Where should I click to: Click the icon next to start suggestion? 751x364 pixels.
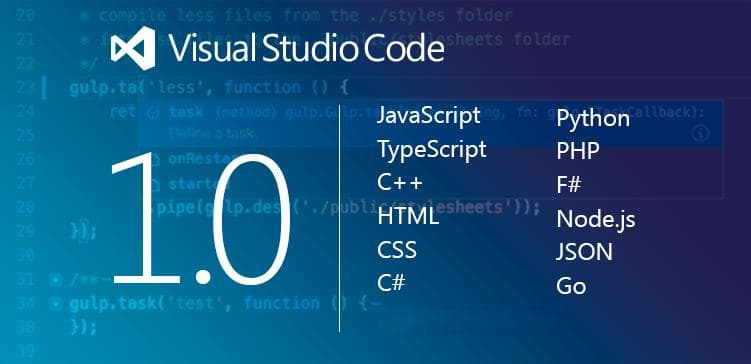coord(154,184)
